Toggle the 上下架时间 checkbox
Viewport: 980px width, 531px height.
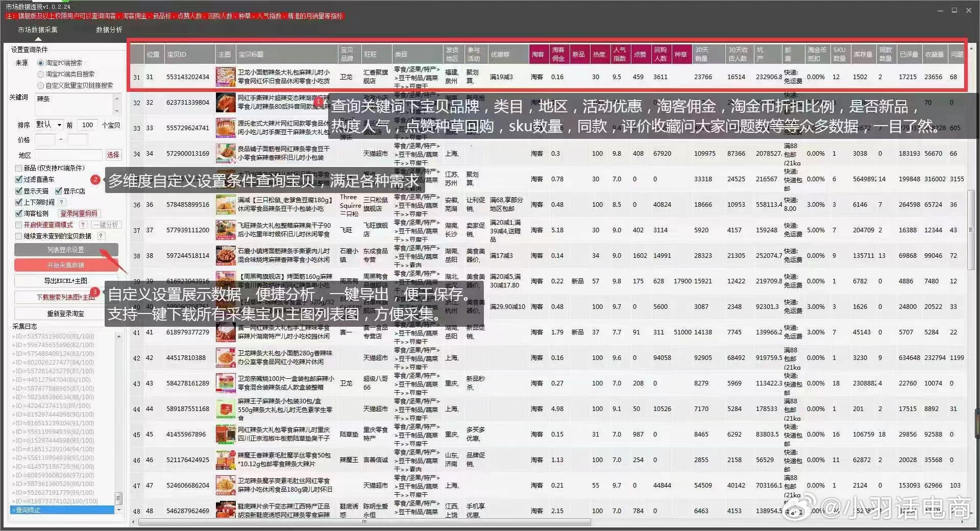click(19, 202)
